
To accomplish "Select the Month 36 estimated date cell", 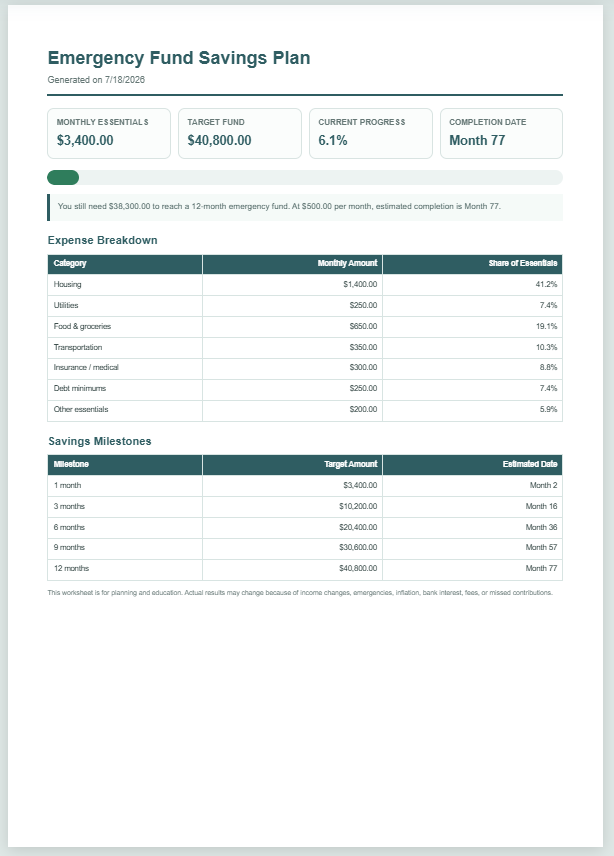I will pos(473,527).
